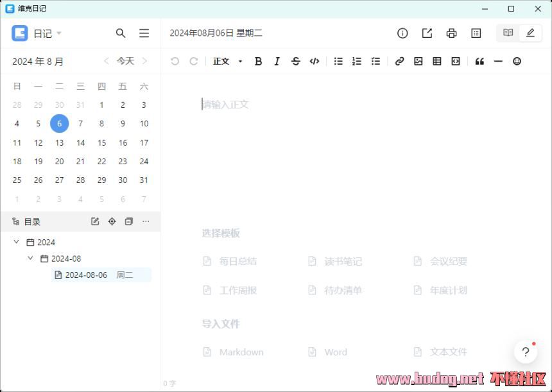
Task: Toggle italic formatting
Action: point(277,62)
